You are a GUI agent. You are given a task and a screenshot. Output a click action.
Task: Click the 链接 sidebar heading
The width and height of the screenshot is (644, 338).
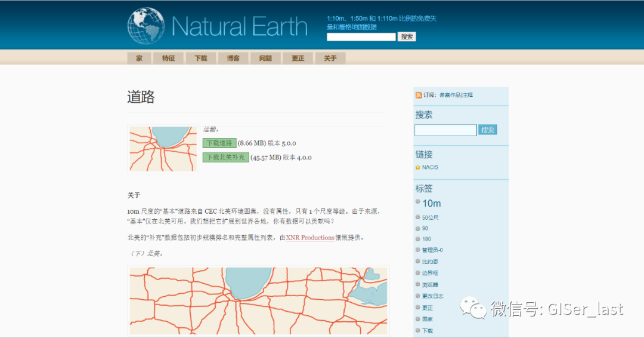[424, 155]
